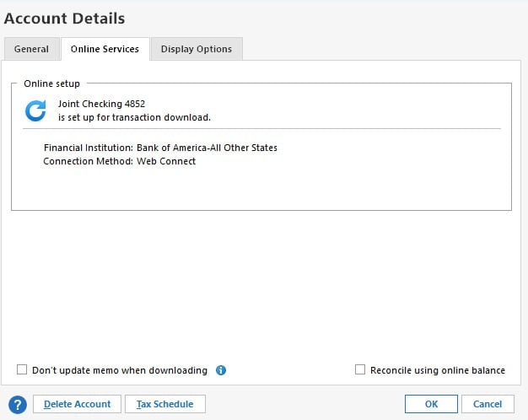Click the Web Connect value
Screen dimensions: 528x420
pos(166,161)
